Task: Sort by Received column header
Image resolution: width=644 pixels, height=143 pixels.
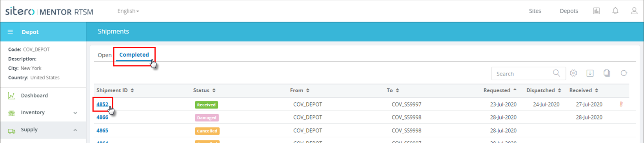Action: 584,90
